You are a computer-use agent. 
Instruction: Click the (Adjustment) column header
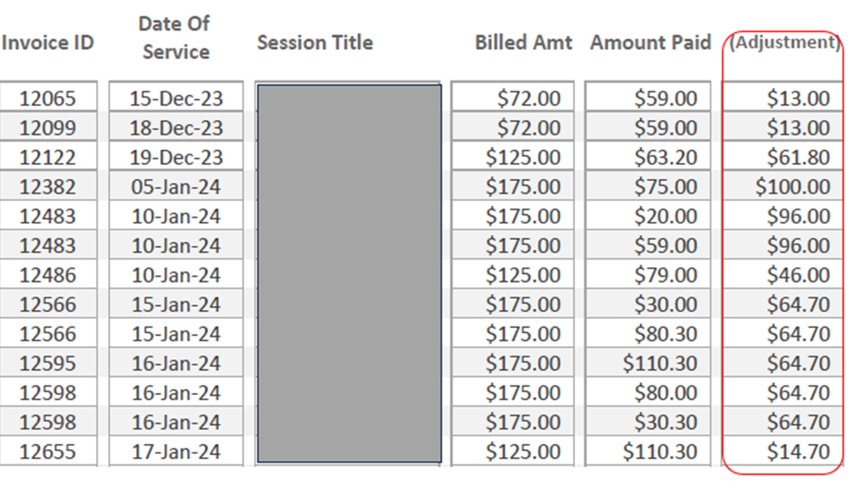[784, 43]
